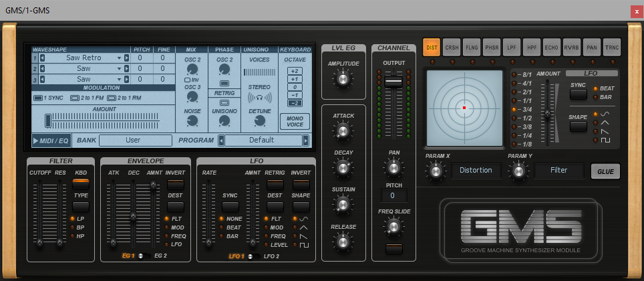
Task: Click the effect LFO SYNC button
Action: [x=578, y=94]
